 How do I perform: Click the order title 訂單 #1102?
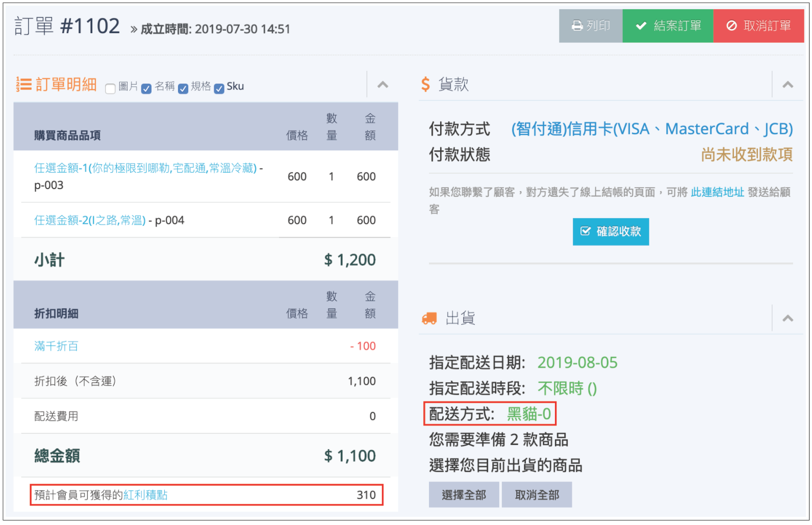pos(67,26)
